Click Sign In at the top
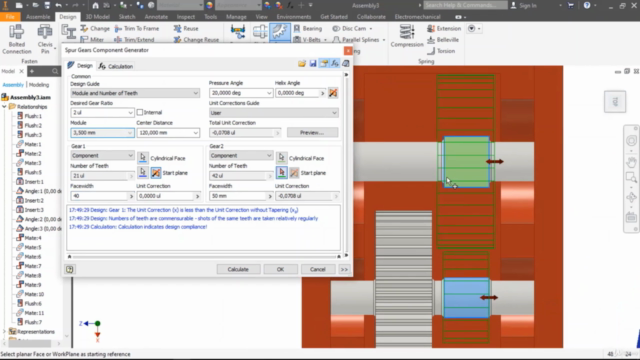This screenshot has width=640, height=360. pos(524,5)
